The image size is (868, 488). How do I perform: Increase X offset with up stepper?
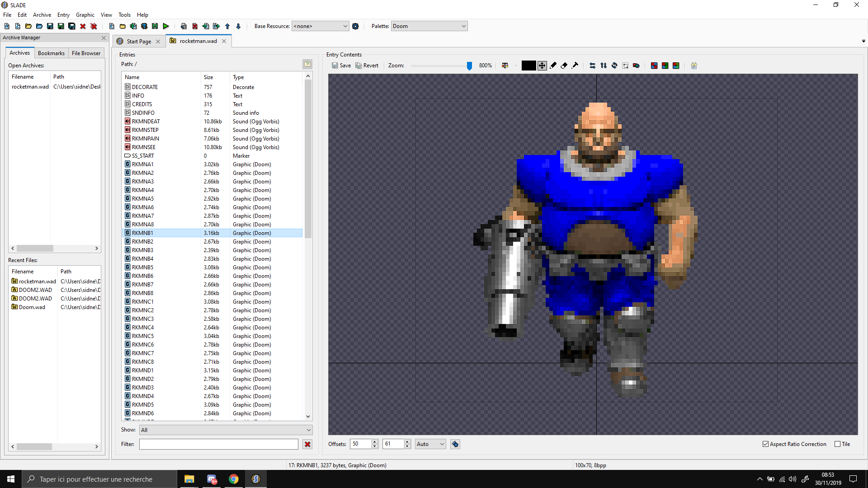pos(375,441)
